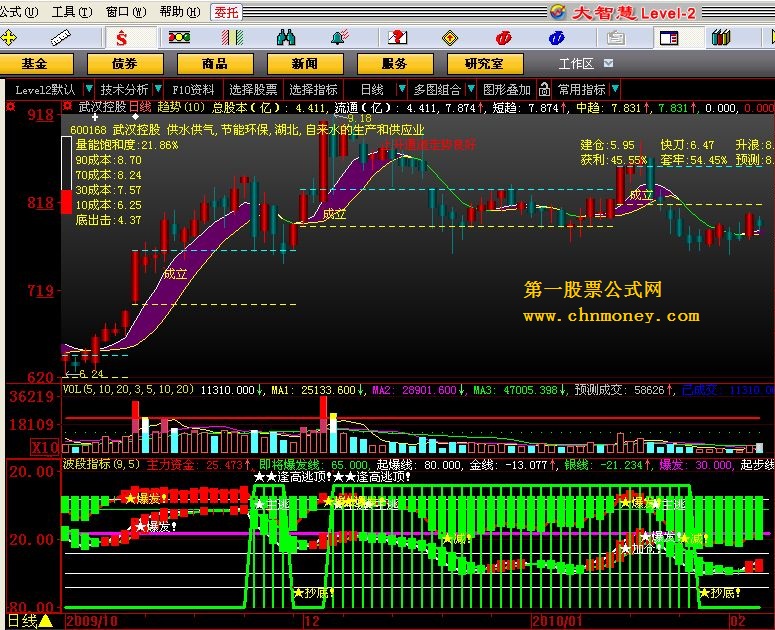Click the 2009/10 date axis label
775x630 pixels.
(91, 621)
